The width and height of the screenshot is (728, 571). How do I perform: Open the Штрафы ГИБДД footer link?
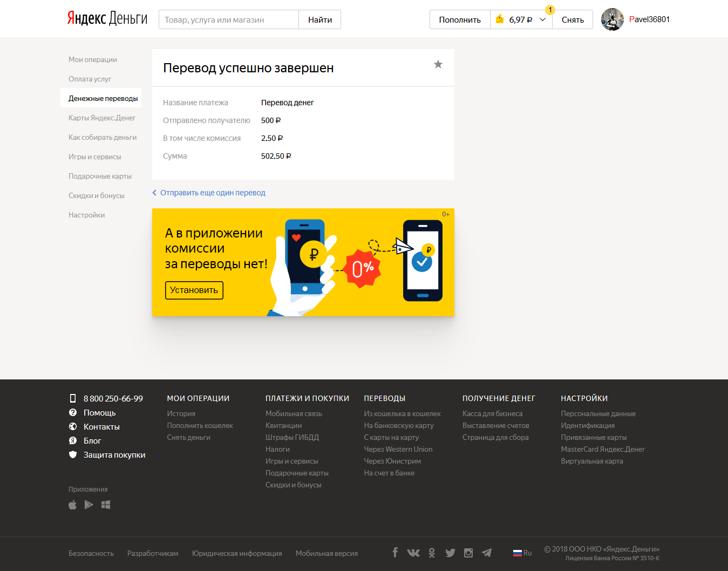(292, 437)
